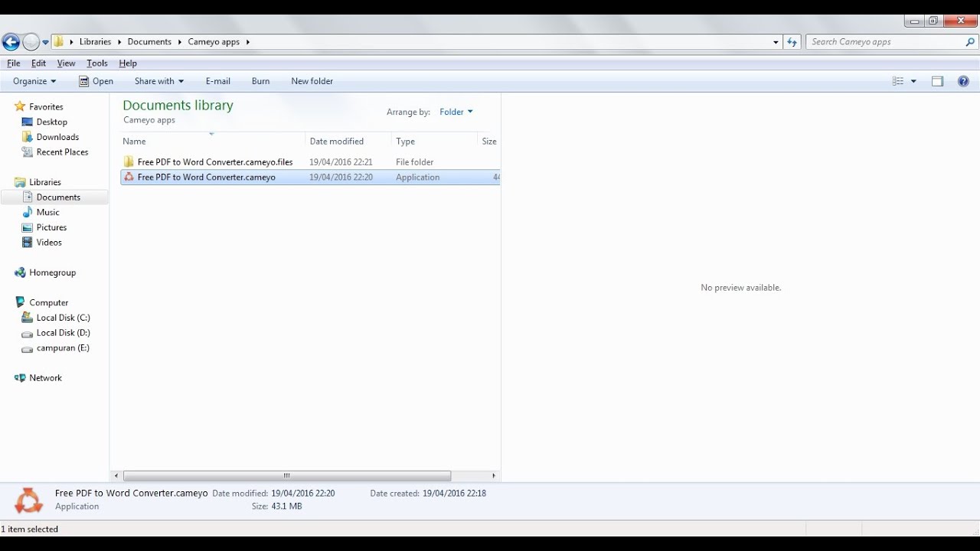Select the Documents library in sidebar
This screenshot has width=980, height=551.
tap(55, 197)
